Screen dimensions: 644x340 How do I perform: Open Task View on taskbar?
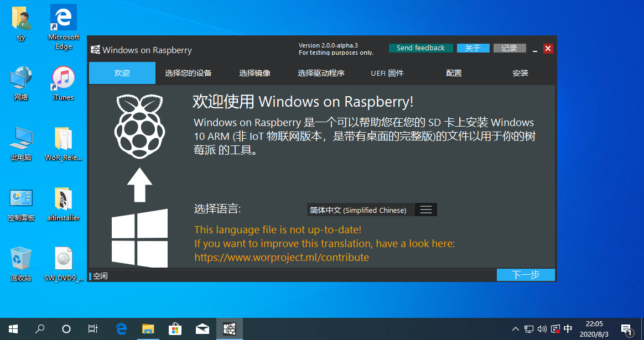pyautogui.click(x=93, y=329)
